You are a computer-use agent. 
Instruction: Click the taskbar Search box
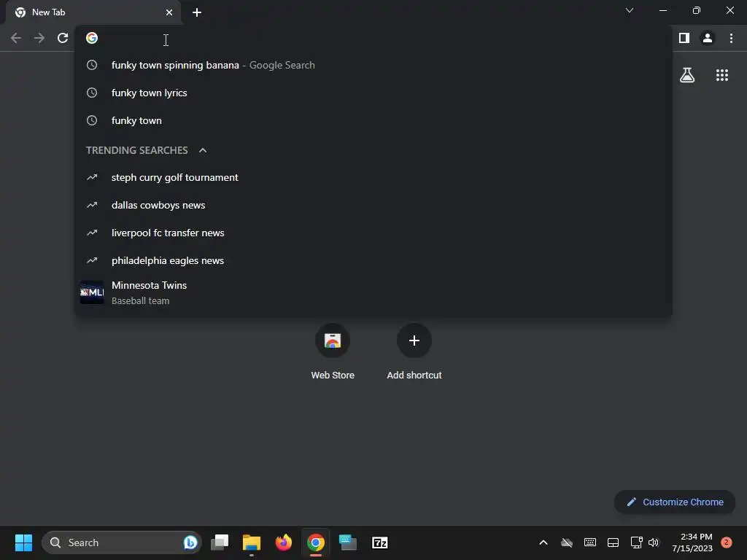[x=122, y=542]
